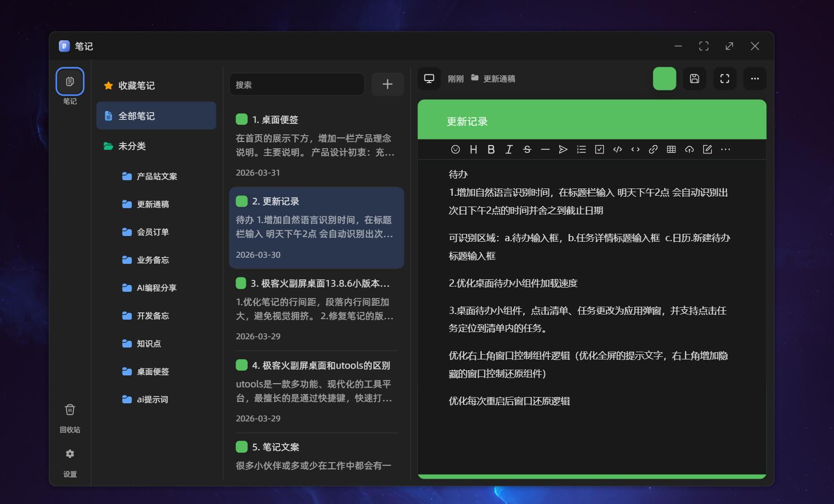834x504 pixels.
Task: Insert a code block in the note
Action: coord(617,149)
